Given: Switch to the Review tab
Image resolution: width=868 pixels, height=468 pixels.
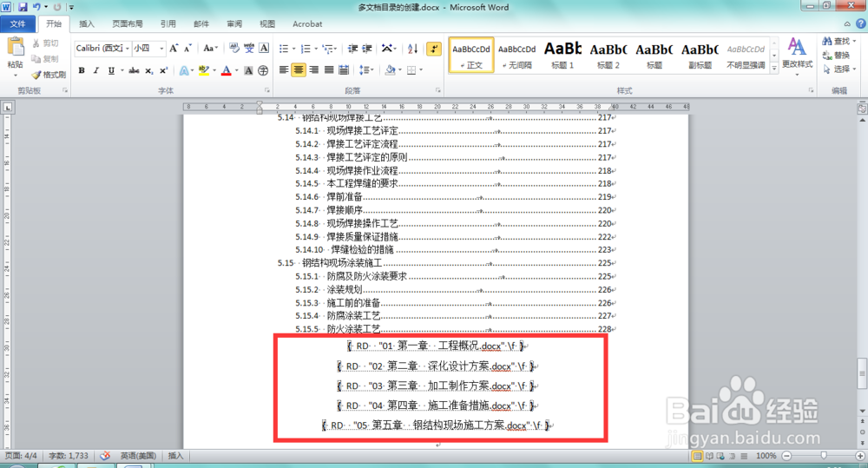Looking at the screenshot, I should (234, 23).
